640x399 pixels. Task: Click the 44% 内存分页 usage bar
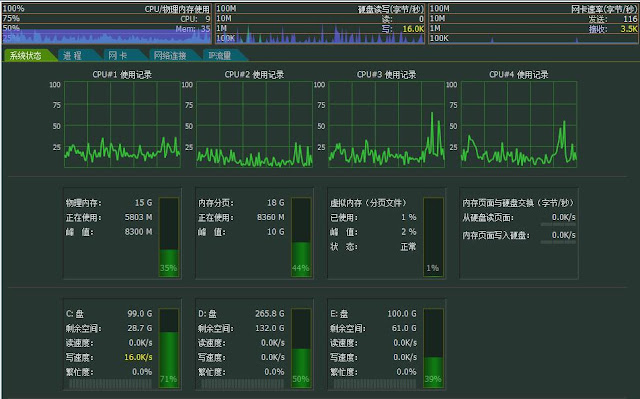pos(301,237)
